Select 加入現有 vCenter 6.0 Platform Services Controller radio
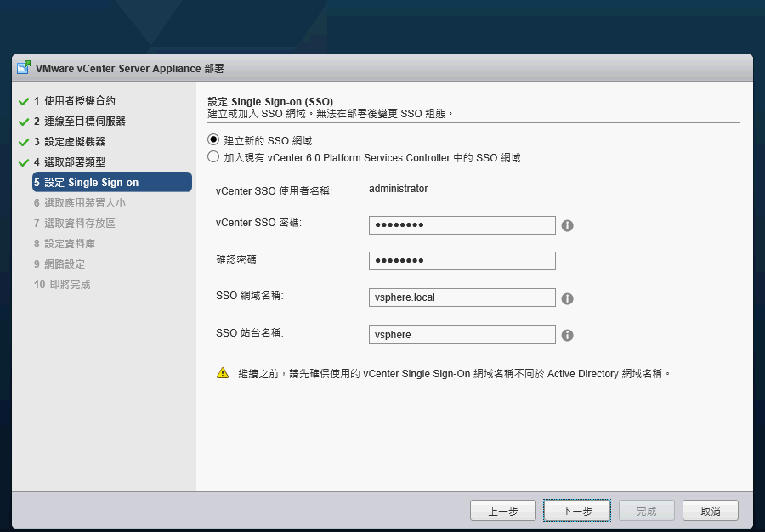Screen dimensions: 765x532 point(213,156)
